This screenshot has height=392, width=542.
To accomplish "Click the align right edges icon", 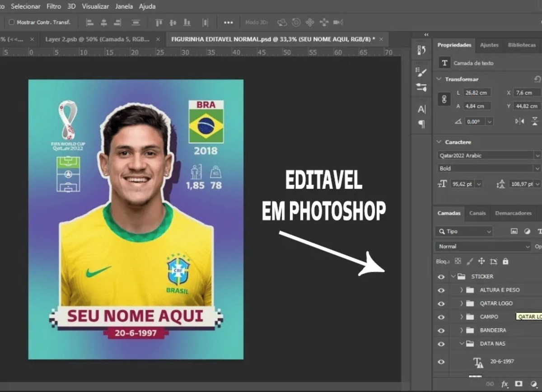I will [117, 22].
